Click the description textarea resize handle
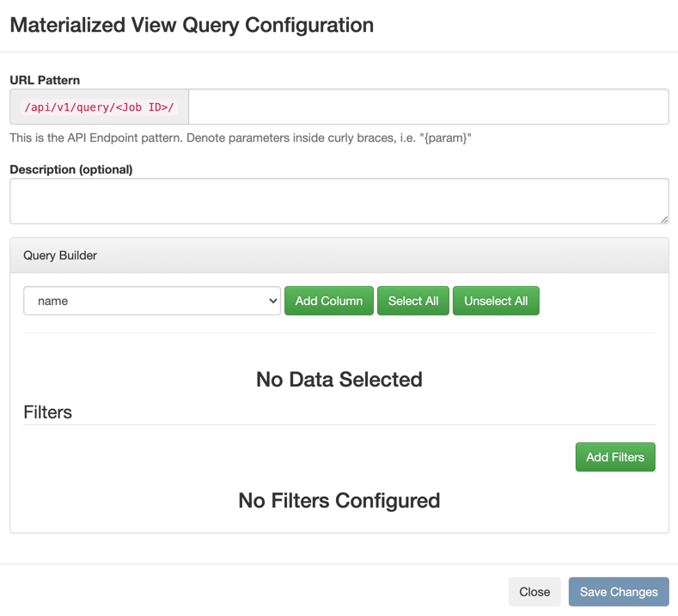 [x=664, y=220]
